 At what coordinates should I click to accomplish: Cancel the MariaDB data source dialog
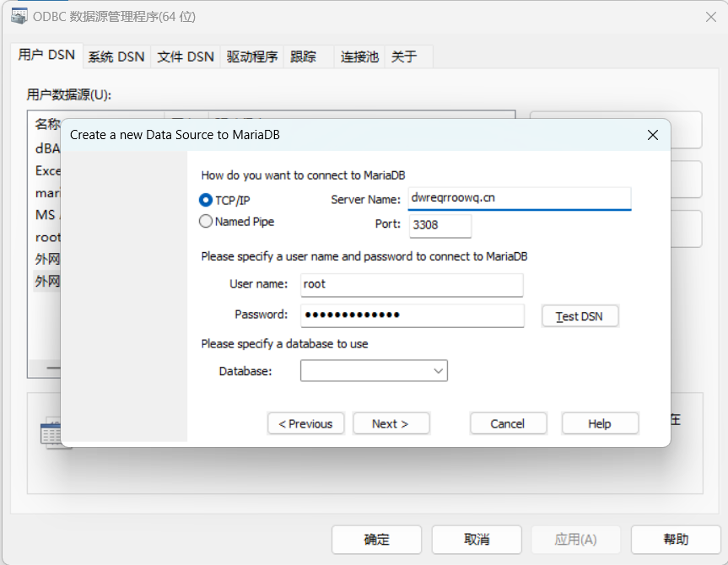(x=508, y=423)
